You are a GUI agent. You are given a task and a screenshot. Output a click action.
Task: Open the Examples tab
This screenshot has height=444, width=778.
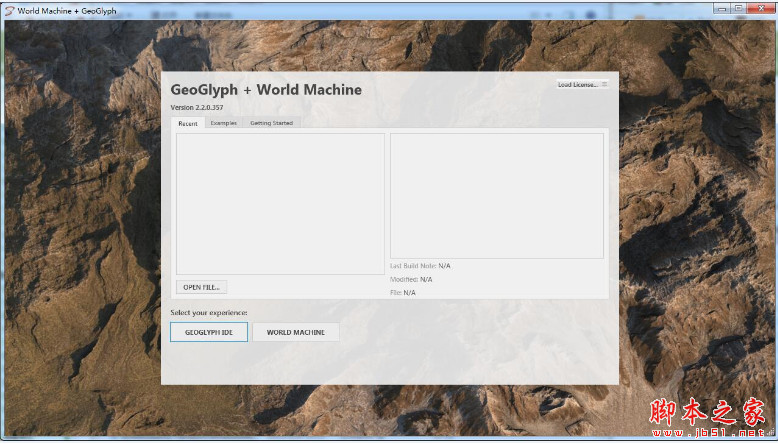pos(224,123)
